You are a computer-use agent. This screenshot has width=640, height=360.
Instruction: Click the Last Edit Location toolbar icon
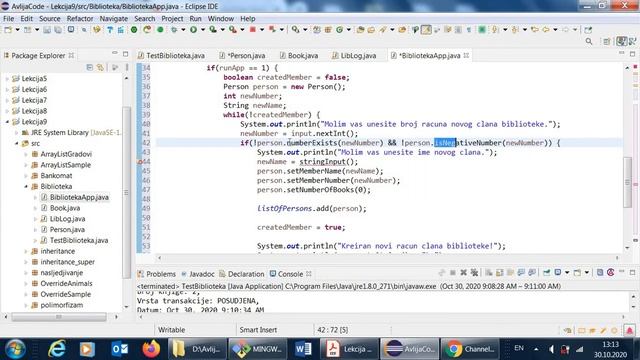[x=535, y=30]
